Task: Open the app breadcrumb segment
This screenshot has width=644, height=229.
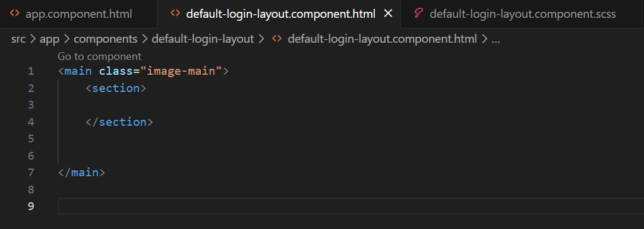Action: coord(50,39)
